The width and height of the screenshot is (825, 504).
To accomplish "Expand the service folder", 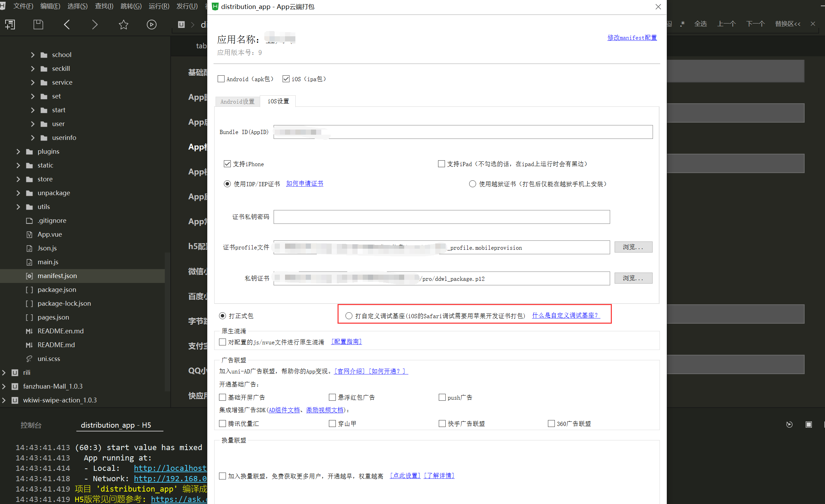I will coord(33,83).
